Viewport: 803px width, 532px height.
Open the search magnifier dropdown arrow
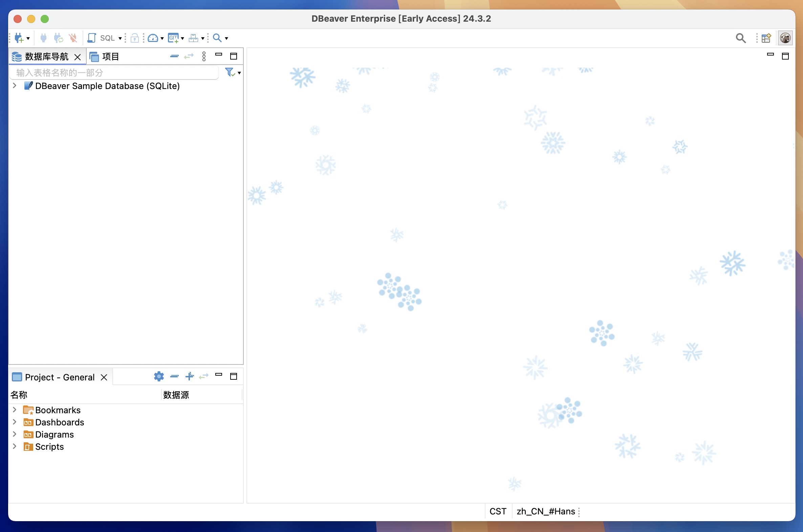pyautogui.click(x=226, y=38)
